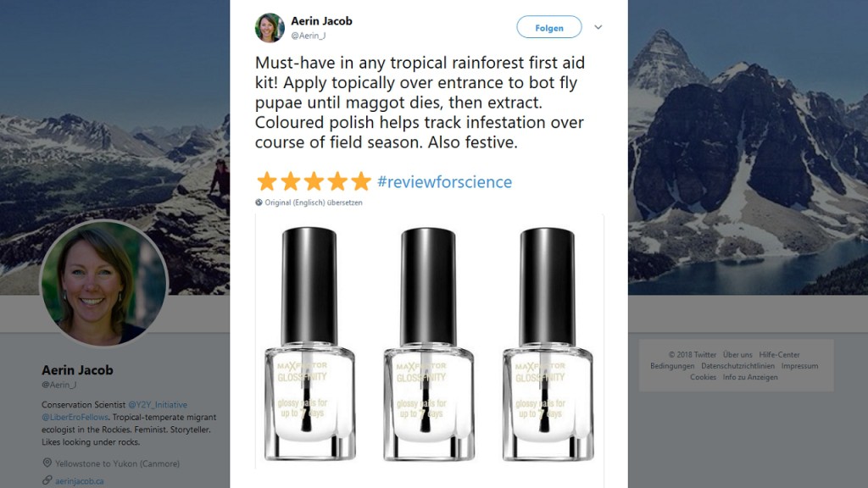Click the Folgen follow button

(x=549, y=27)
